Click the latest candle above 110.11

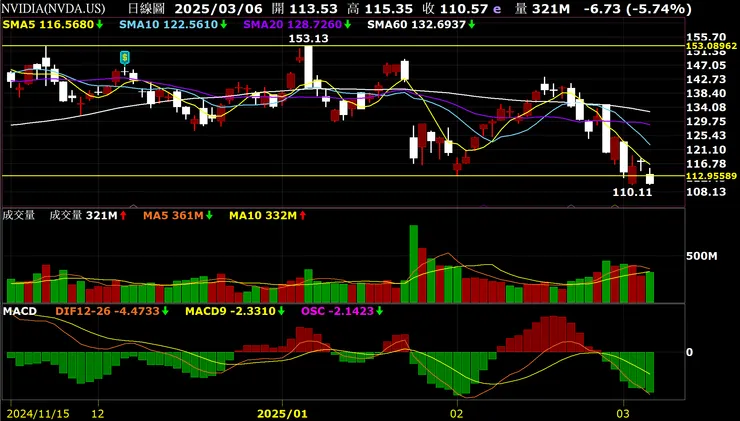click(x=650, y=177)
